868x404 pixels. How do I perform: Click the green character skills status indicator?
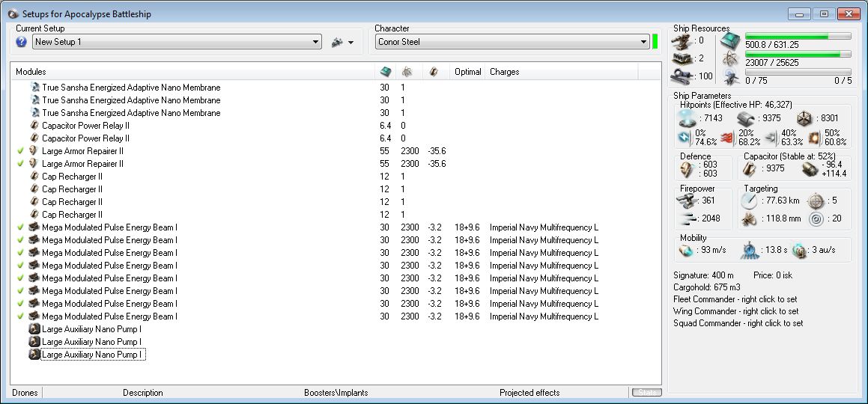coord(655,41)
